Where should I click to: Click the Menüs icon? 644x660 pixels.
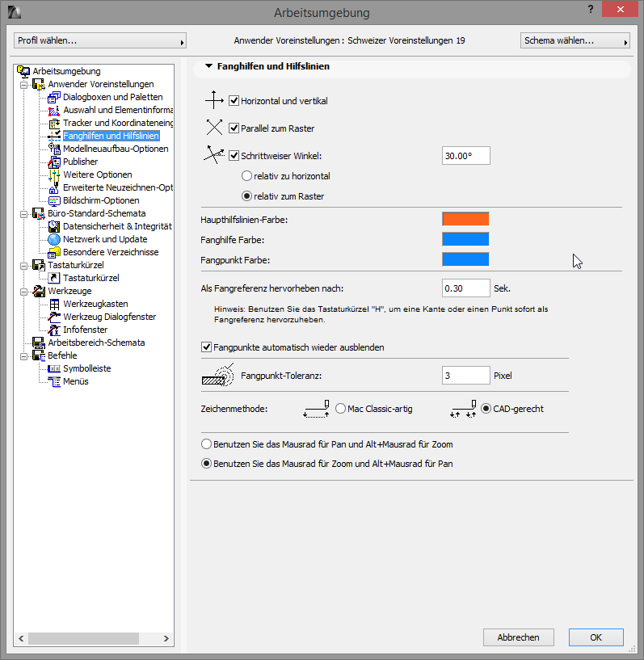[x=54, y=381]
